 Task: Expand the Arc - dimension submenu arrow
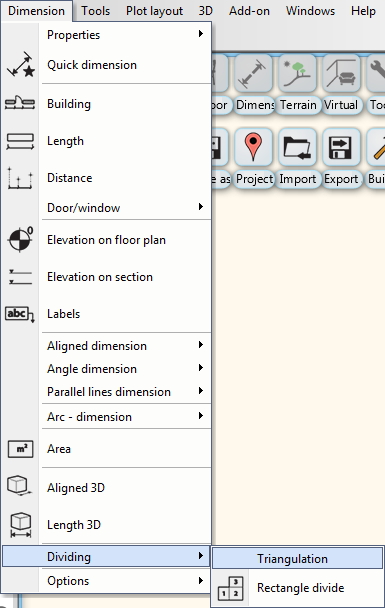[x=200, y=416]
